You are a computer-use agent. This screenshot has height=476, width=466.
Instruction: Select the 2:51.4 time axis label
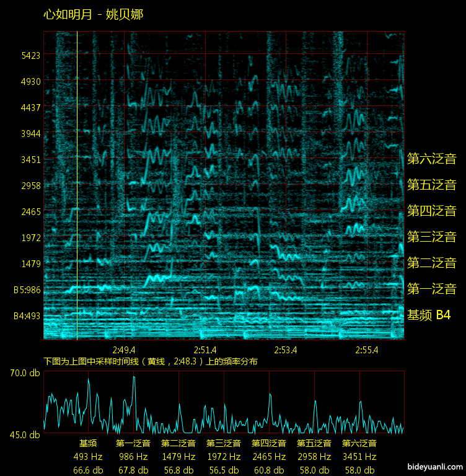(205, 350)
